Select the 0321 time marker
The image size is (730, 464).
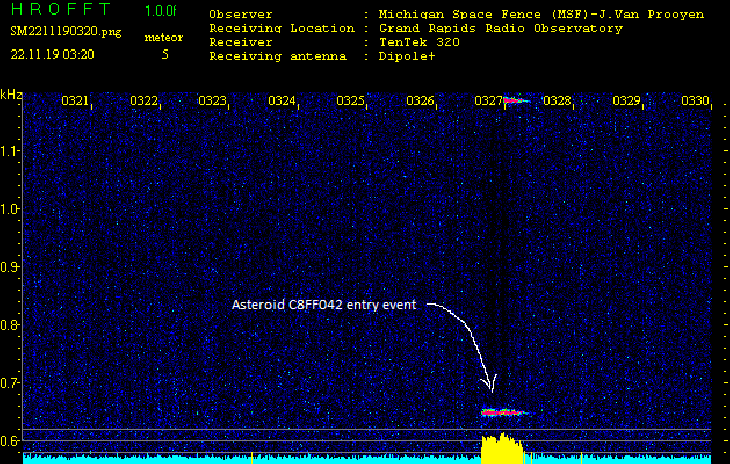(75, 101)
